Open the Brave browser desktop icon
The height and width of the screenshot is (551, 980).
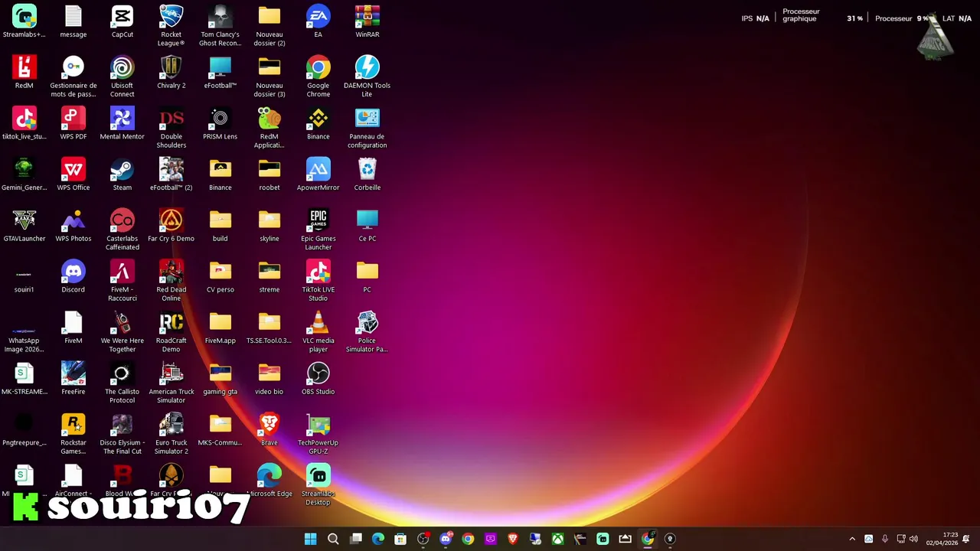click(x=269, y=429)
